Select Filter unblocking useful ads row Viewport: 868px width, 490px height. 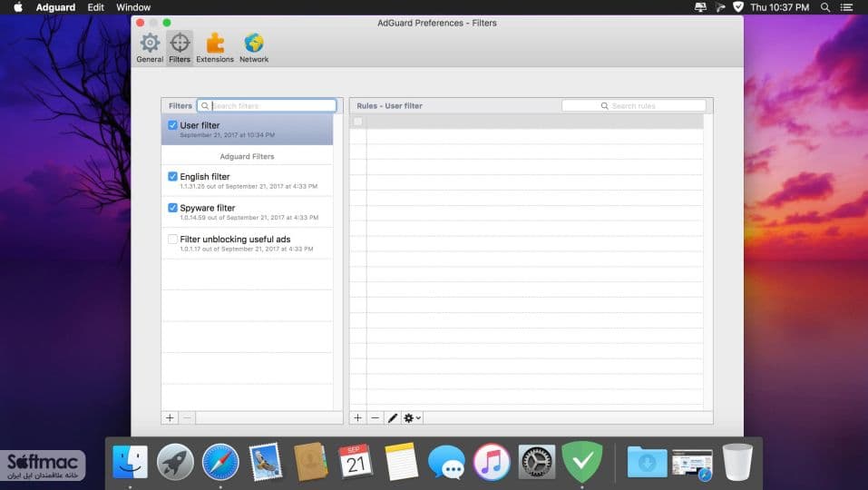(247, 243)
